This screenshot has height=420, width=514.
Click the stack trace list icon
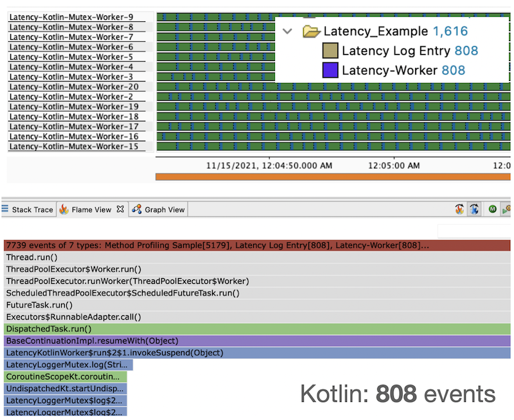tap(4, 208)
